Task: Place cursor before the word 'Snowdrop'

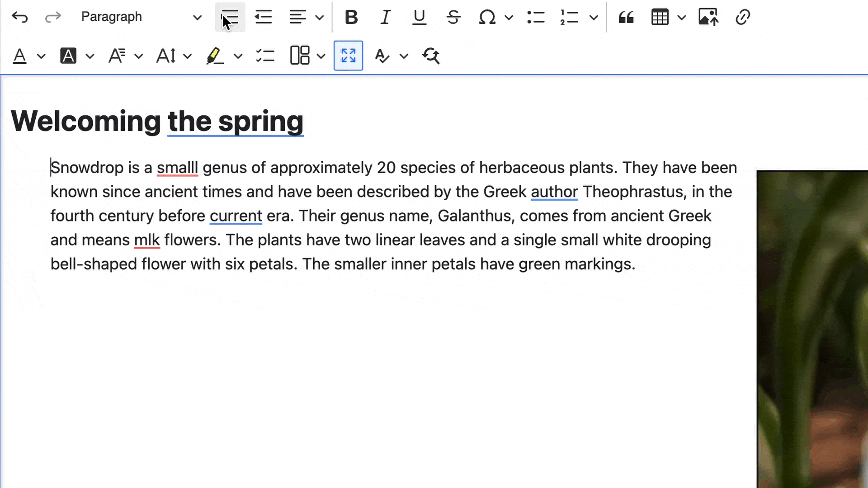Action: 51,168
